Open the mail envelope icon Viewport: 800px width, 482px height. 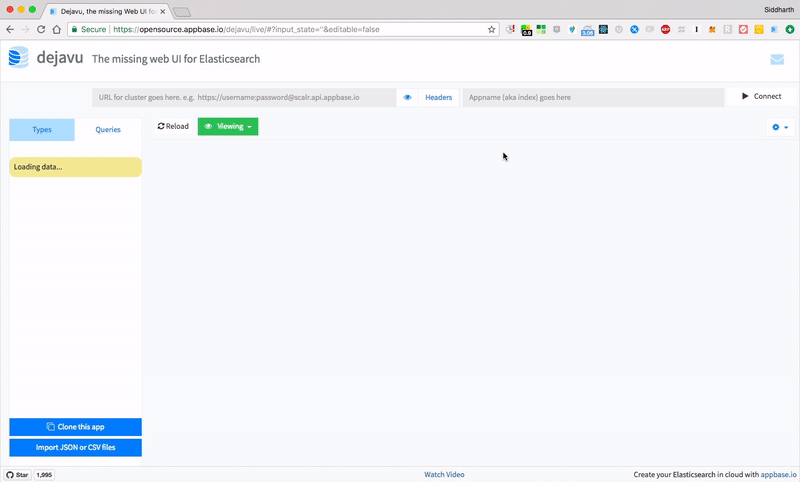(777, 60)
